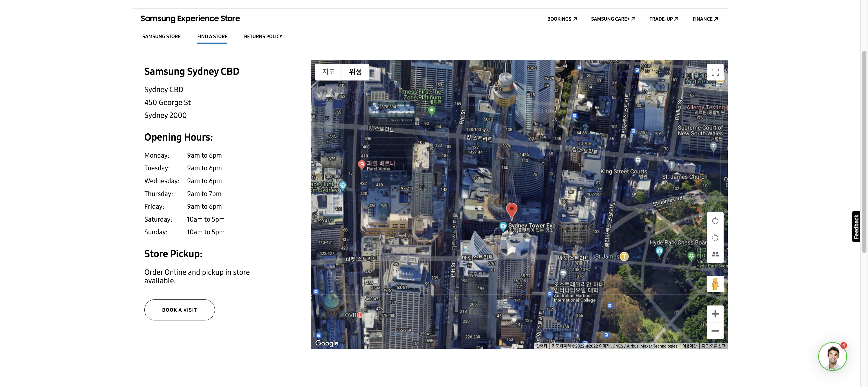The width and height of the screenshot is (868, 387).
Task: Click the red store location pin
Action: pyautogui.click(x=512, y=211)
